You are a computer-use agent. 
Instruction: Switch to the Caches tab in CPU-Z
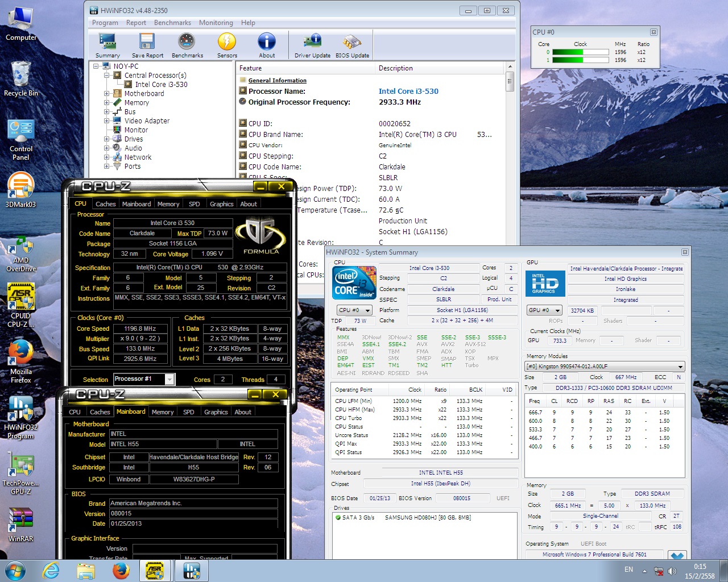click(105, 204)
